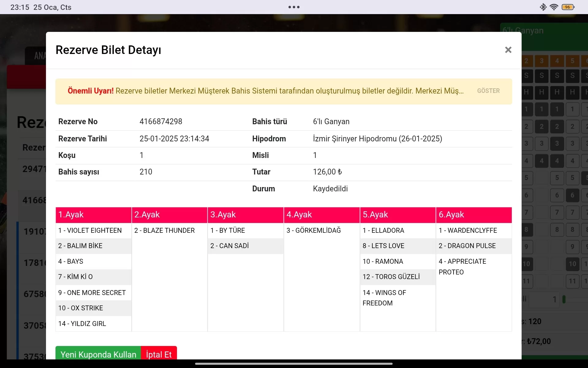
Task: Click VIOLET EIGHTEEN in first leg
Action: click(x=90, y=230)
